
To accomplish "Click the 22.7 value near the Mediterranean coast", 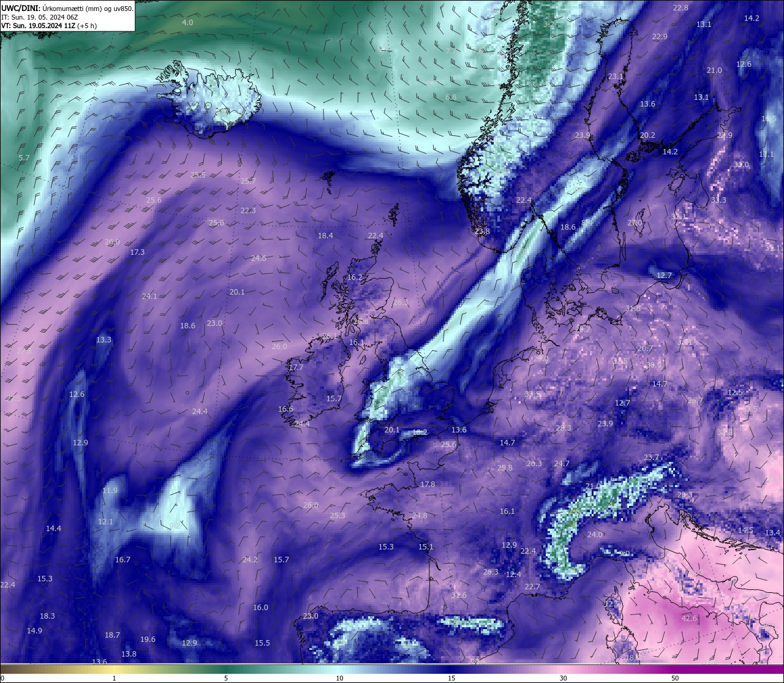I will tap(532, 586).
